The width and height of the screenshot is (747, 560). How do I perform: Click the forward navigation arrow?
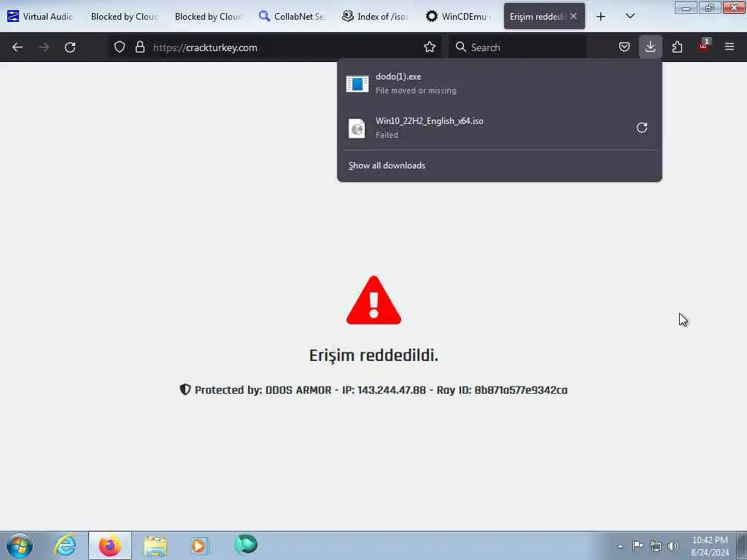point(44,47)
